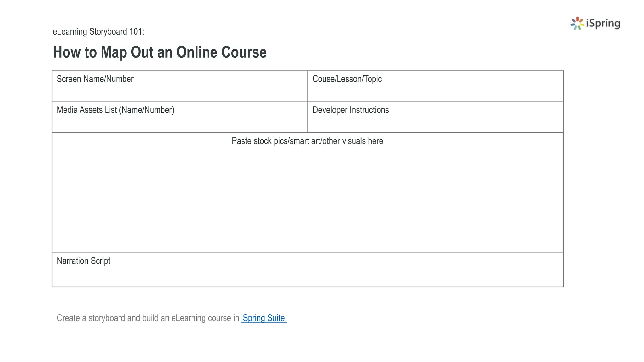644x362 pixels.
Task: Click the 'iSpring' wordmark text
Action: pyautogui.click(x=603, y=24)
